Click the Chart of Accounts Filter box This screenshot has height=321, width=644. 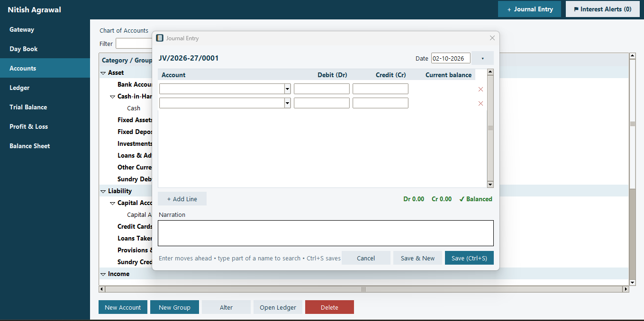point(134,44)
